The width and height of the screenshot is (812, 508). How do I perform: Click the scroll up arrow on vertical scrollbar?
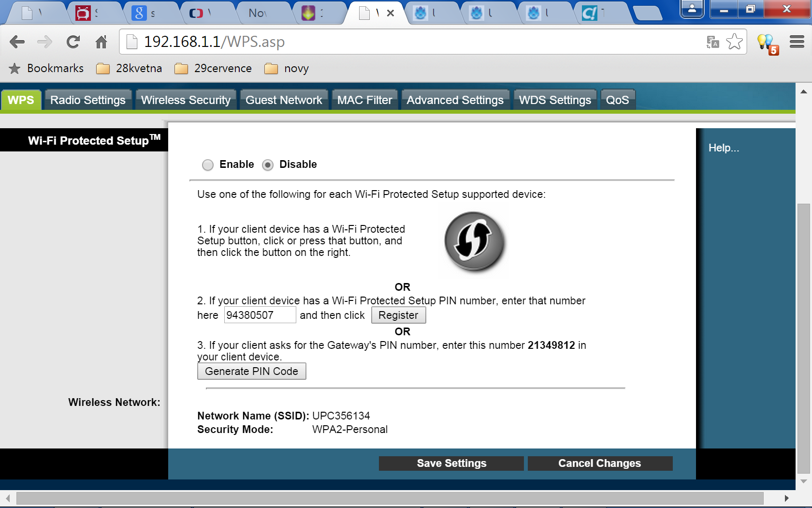pos(804,91)
